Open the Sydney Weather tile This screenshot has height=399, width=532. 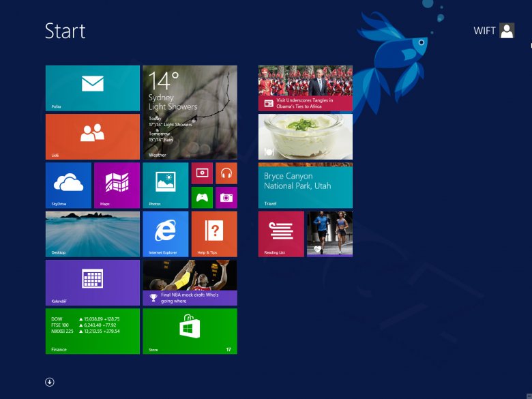[x=190, y=113]
